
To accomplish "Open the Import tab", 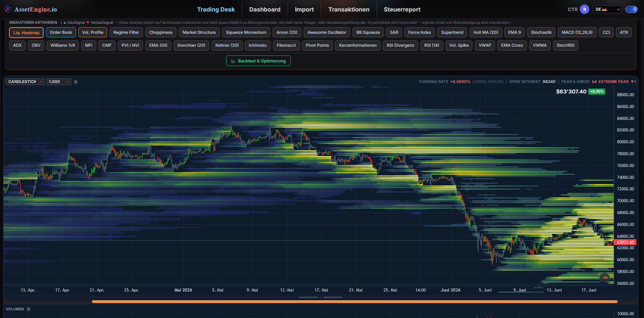I will (x=304, y=9).
